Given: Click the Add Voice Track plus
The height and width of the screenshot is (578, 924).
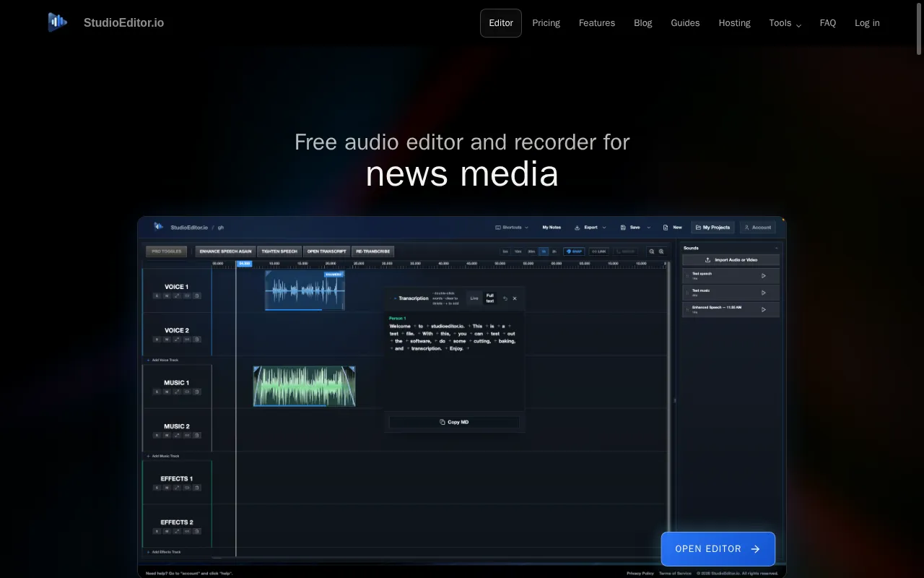Looking at the screenshot, I should pyautogui.click(x=149, y=360).
